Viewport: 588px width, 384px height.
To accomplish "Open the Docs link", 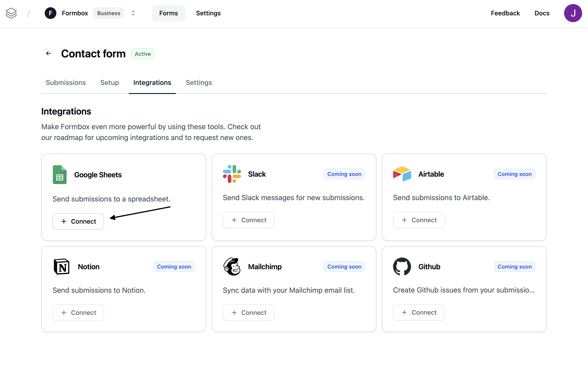I will point(542,13).
